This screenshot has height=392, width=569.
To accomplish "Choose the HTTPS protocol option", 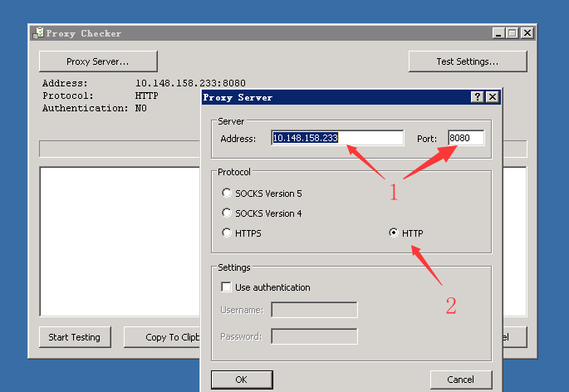I will click(x=227, y=233).
